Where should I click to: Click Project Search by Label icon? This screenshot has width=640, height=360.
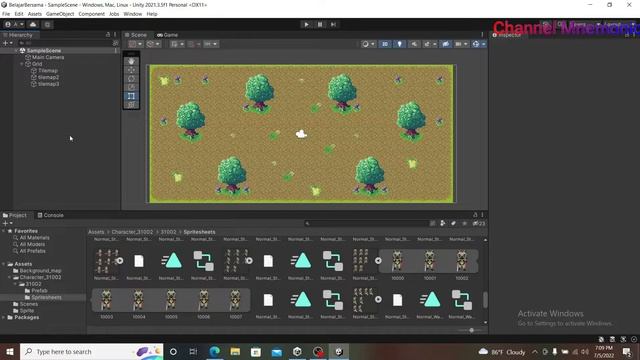[x=453, y=223]
